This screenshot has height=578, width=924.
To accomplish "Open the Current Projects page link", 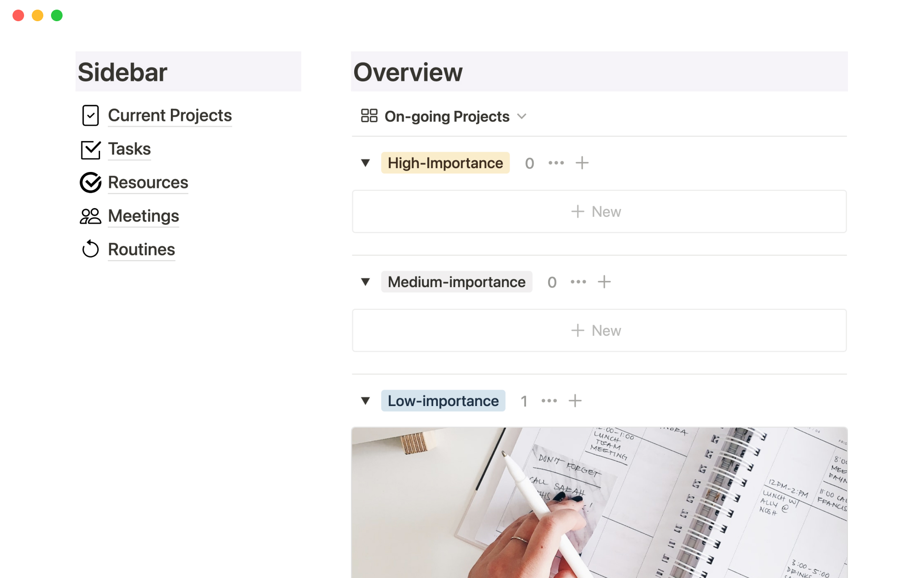I will pyautogui.click(x=170, y=116).
